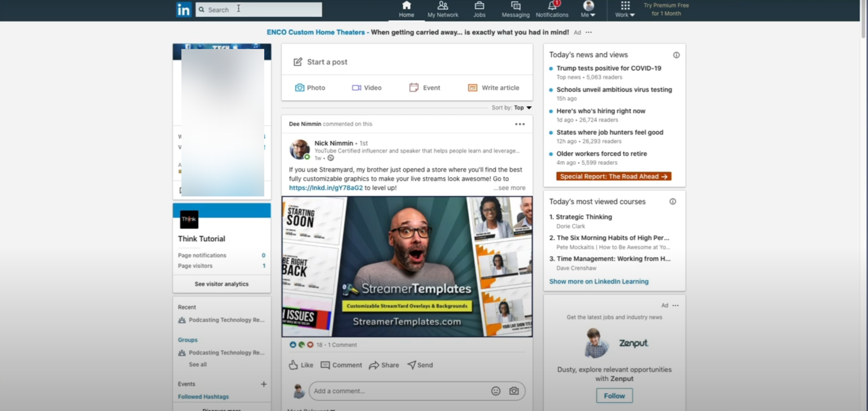The image size is (868, 411).
Task: Expand the Me profile menu
Action: pyautogui.click(x=588, y=10)
